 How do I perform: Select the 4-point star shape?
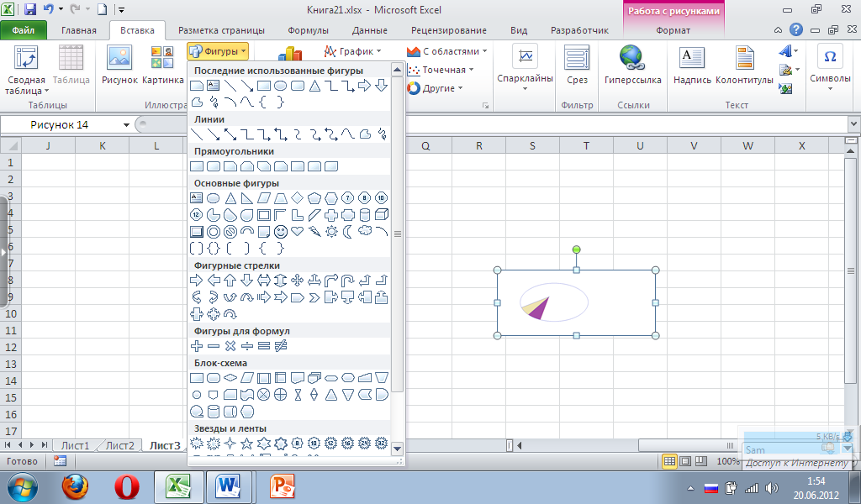coord(230,444)
